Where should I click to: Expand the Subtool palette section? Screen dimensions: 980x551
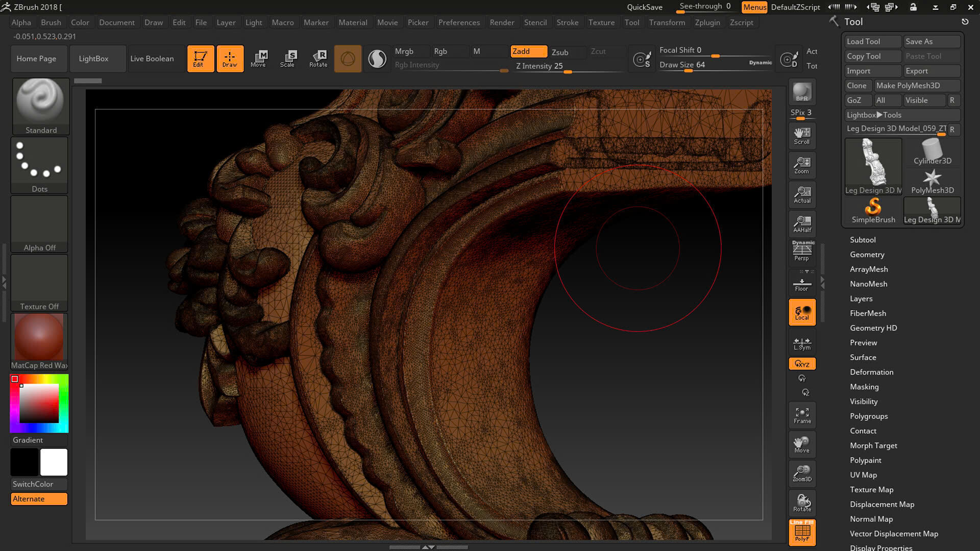(x=863, y=240)
